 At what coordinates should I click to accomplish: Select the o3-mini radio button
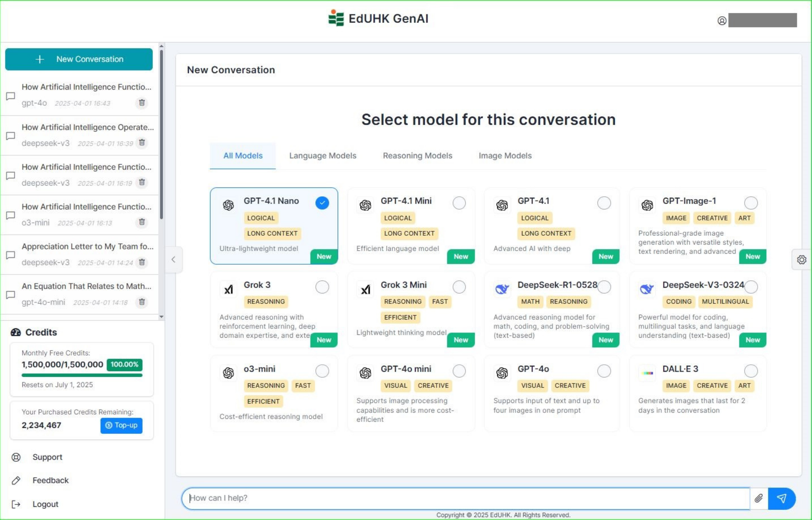[322, 371]
